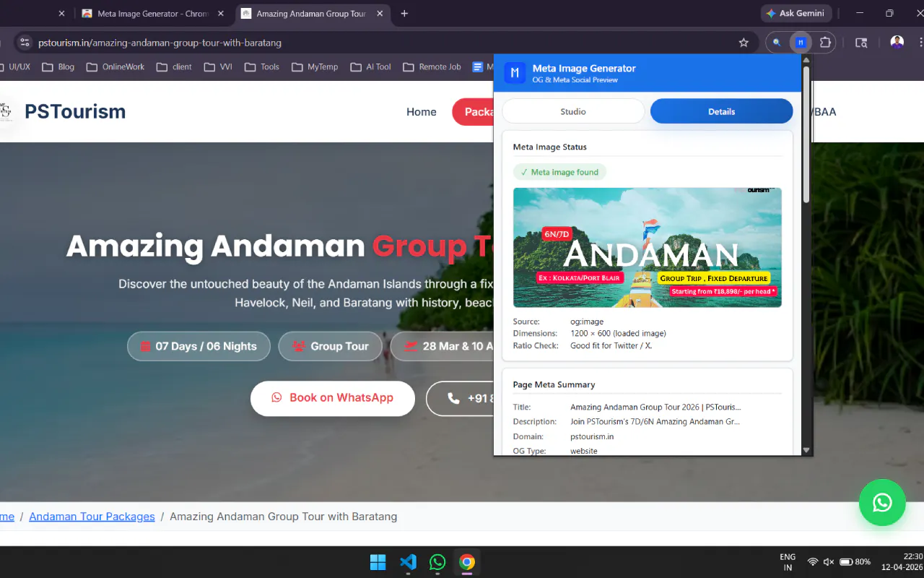Screen dimensions: 924x578
Task: Click the phone number call button
Action: click(x=461, y=398)
